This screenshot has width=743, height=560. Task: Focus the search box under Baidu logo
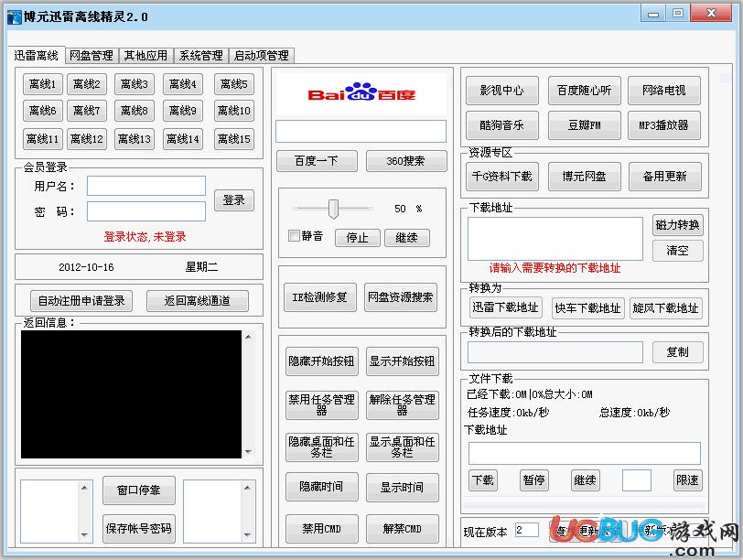(x=361, y=131)
